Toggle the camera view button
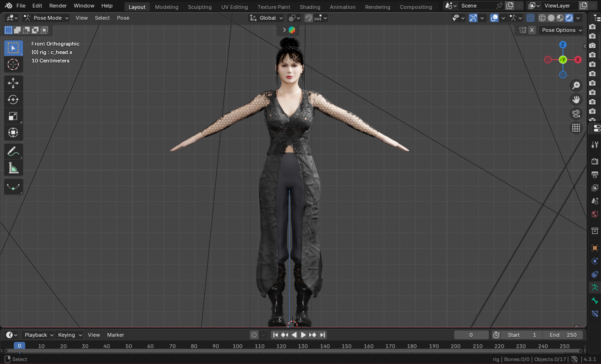 576,114
